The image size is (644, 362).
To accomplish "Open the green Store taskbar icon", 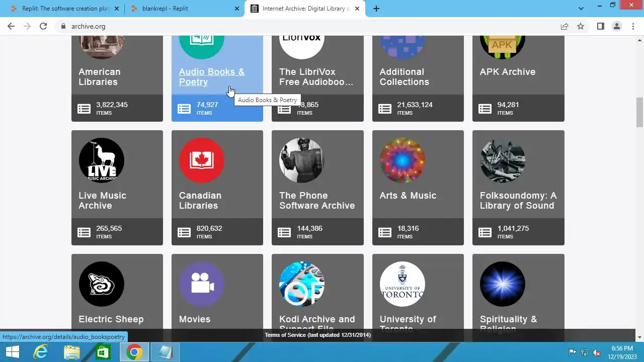I will (x=103, y=352).
